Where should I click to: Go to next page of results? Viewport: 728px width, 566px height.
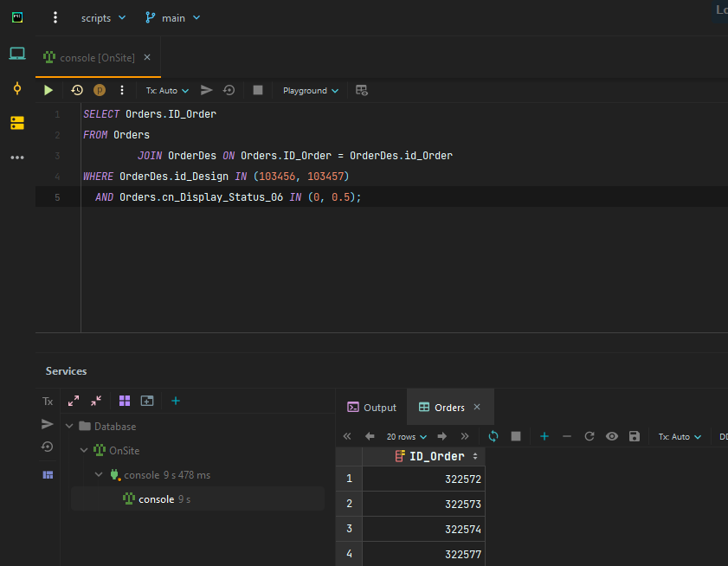click(442, 436)
